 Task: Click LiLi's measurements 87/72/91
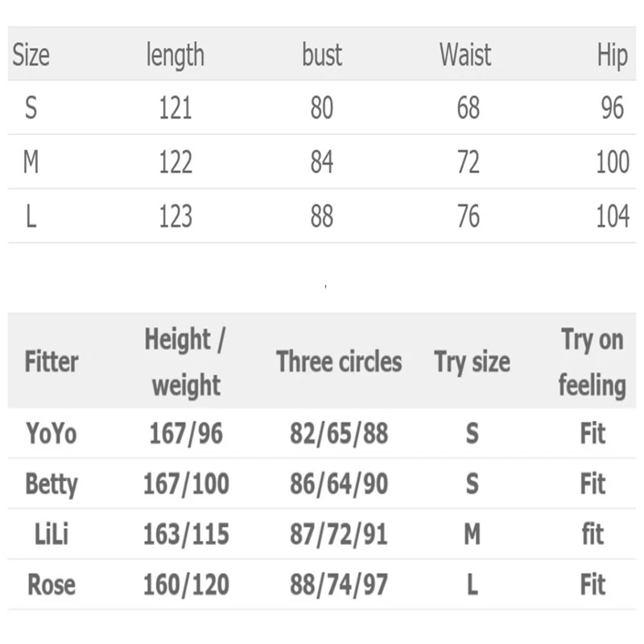(339, 534)
